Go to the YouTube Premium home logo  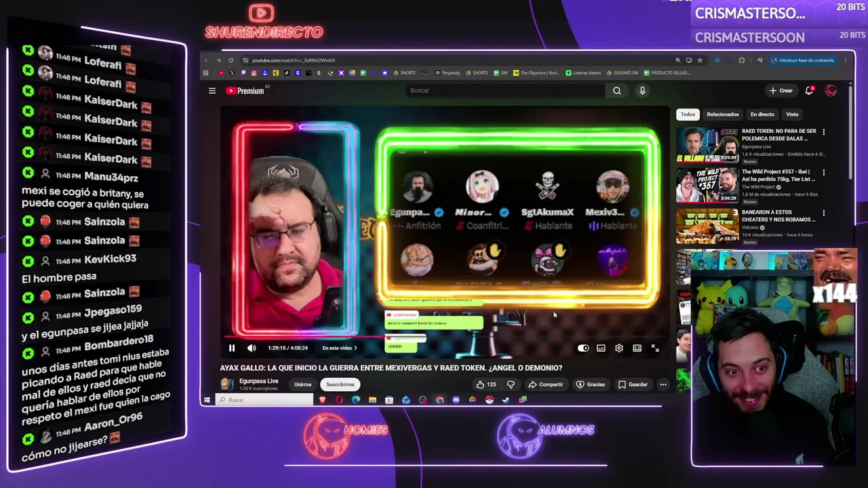[245, 91]
